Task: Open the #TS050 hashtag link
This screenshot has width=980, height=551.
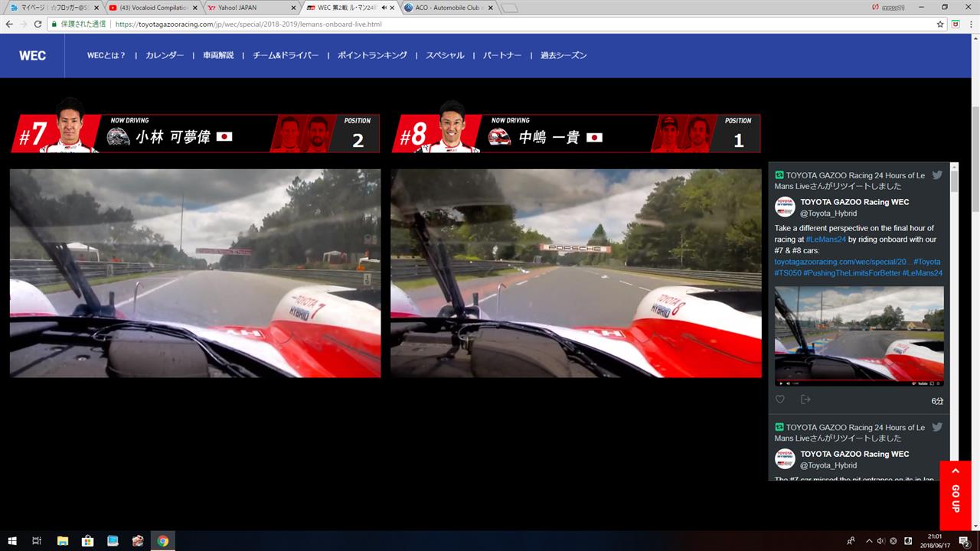Action: coord(787,272)
